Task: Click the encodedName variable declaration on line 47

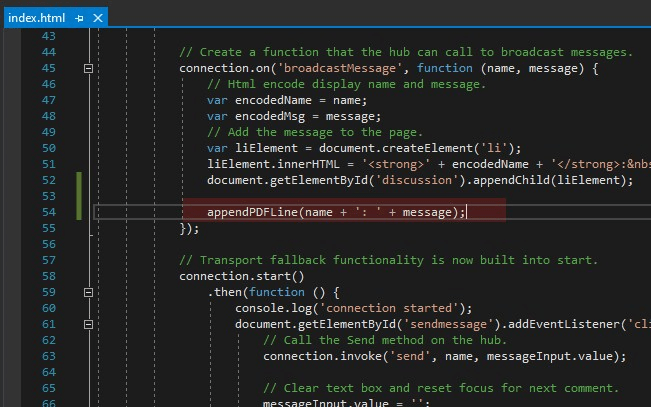Action: pyautogui.click(x=287, y=100)
